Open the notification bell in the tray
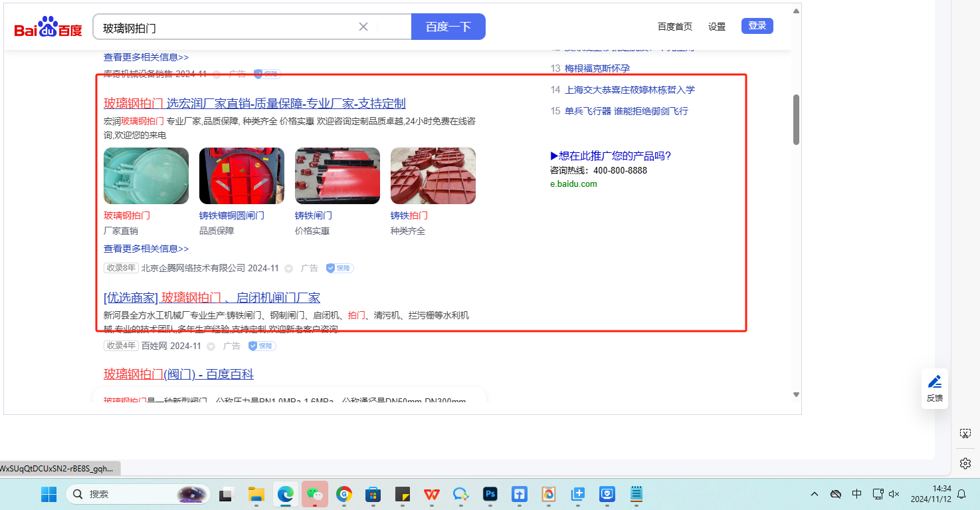980x510 pixels. (x=961, y=494)
